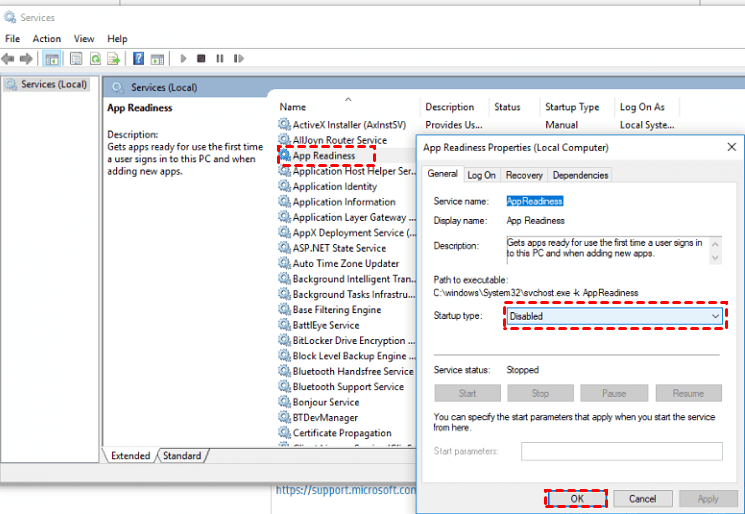The width and height of the screenshot is (745, 514).
Task: Click the Back arrow in the Services toolbar
Action: pyautogui.click(x=8, y=58)
